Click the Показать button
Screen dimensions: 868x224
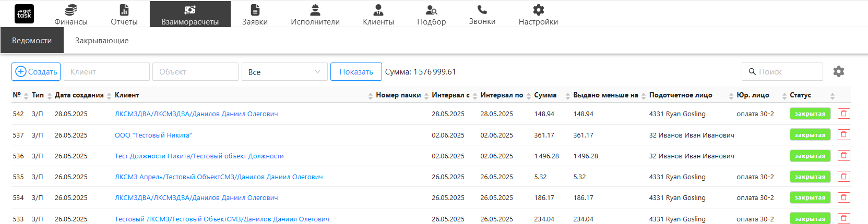coord(356,72)
